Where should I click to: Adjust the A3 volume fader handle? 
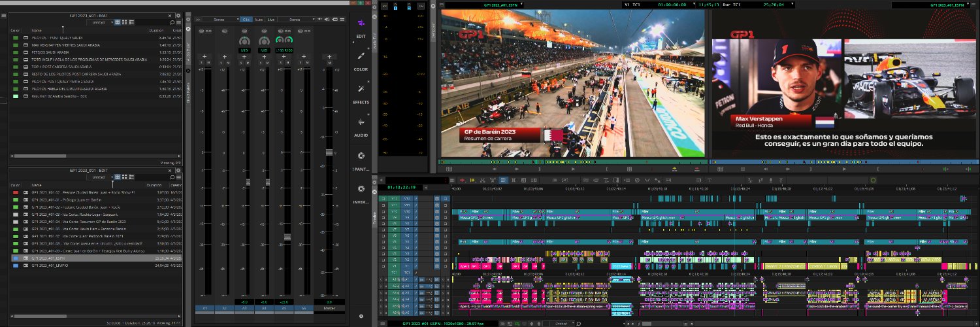click(x=248, y=182)
